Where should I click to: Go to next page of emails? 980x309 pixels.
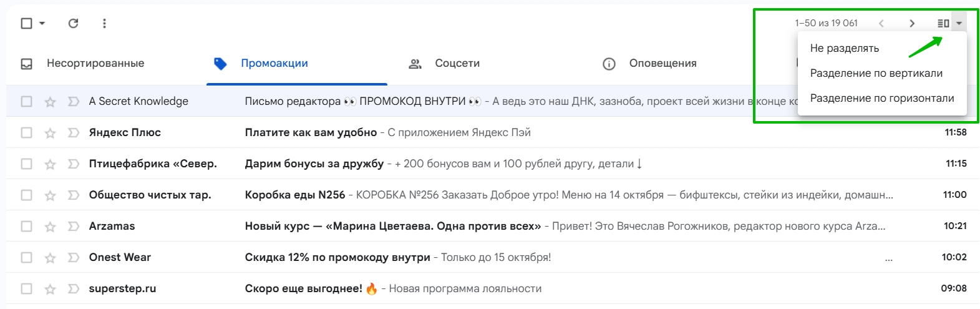(x=912, y=23)
